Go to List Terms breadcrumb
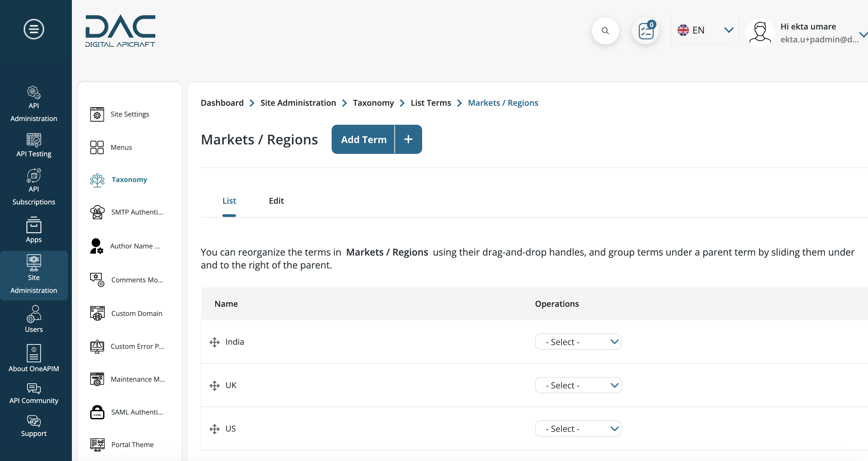The image size is (868, 461). (431, 103)
